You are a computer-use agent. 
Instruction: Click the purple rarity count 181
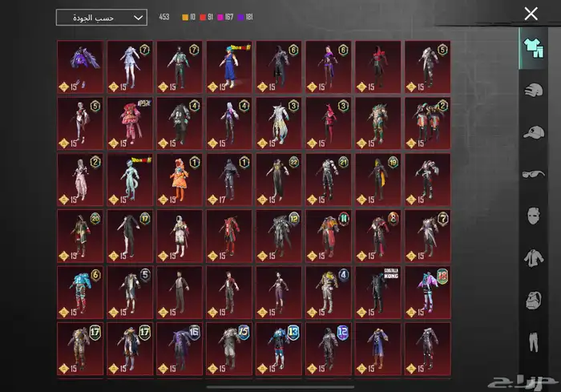[x=244, y=17]
